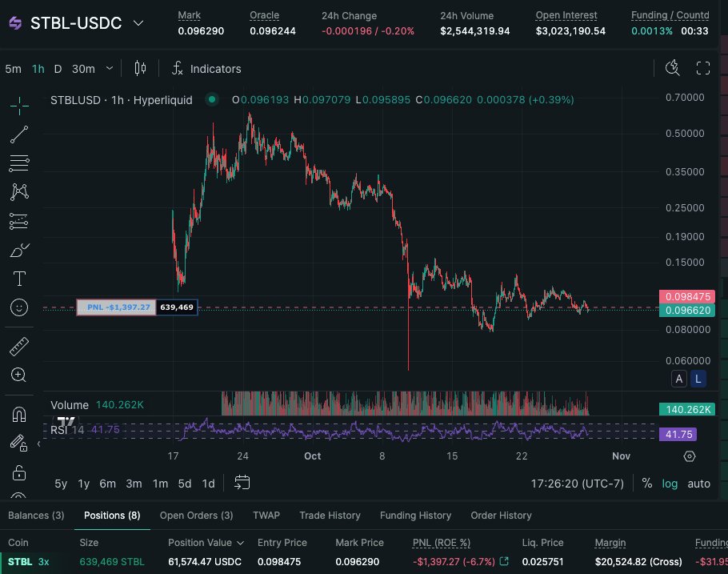The width and height of the screenshot is (728, 574).
Task: Toggle log scale mode
Action: pos(670,484)
